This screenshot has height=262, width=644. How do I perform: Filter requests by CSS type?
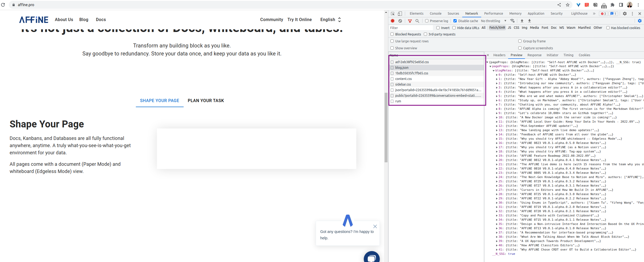516,28
